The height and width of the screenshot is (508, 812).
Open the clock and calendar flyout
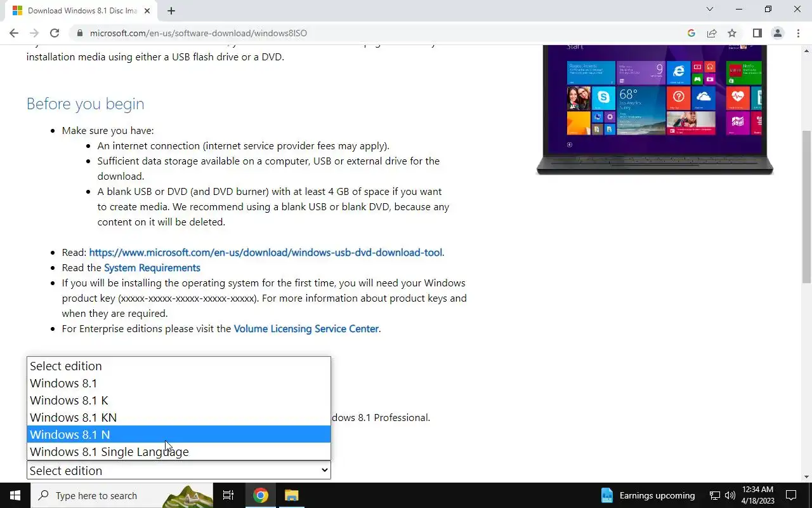[757, 495]
